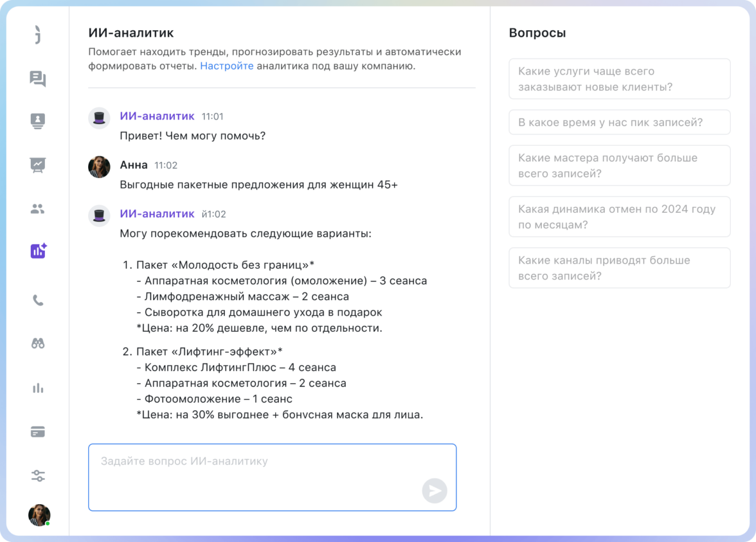This screenshot has width=756, height=542.
Task: Open the phone calls icon in sidebar
Action: (x=37, y=300)
